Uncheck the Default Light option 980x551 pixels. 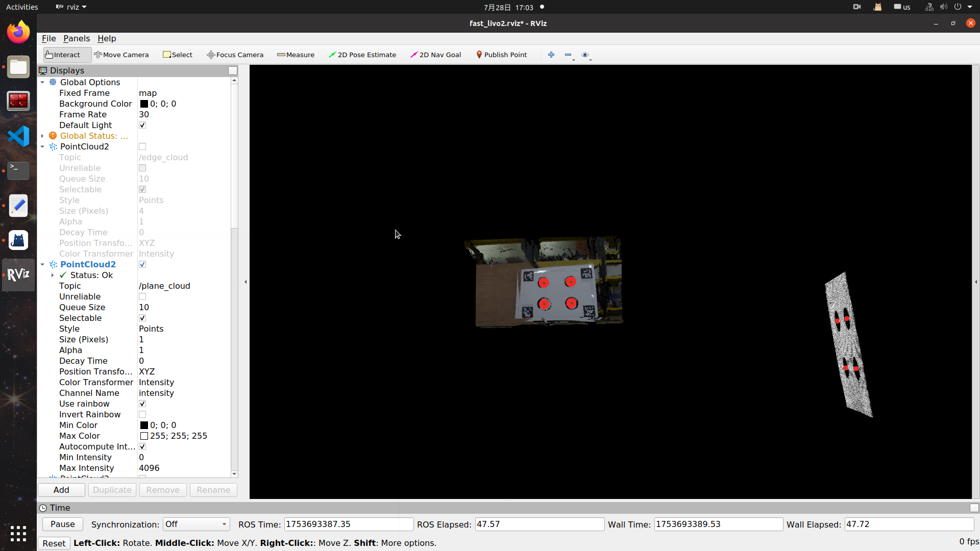[142, 125]
